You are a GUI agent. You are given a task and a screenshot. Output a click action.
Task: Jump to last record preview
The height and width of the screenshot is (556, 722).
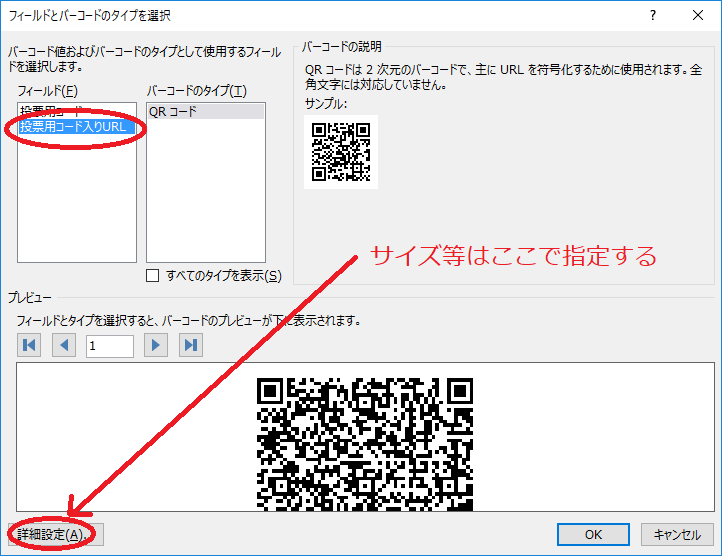click(191, 345)
